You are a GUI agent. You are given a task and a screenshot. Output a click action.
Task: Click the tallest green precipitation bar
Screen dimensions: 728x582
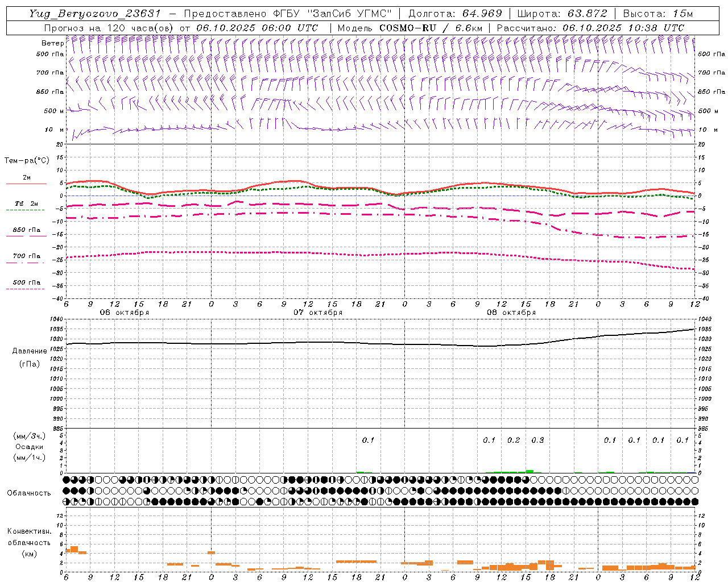(530, 471)
